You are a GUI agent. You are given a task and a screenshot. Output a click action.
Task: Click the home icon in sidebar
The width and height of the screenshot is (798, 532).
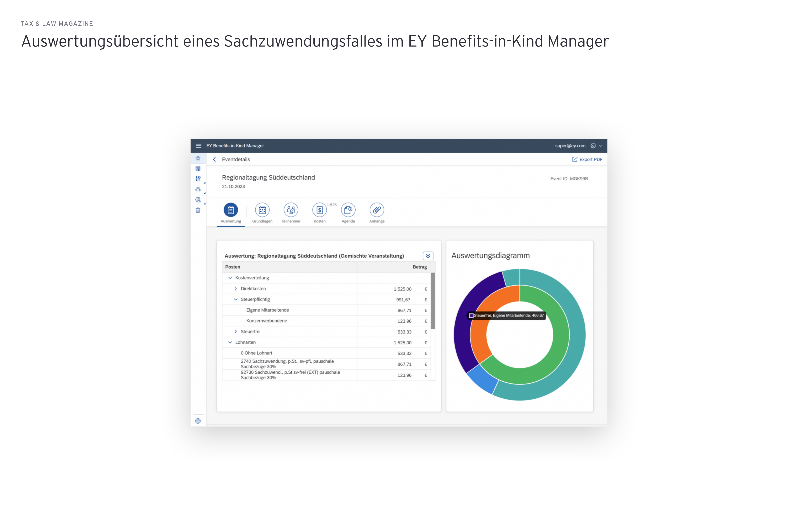(198, 158)
